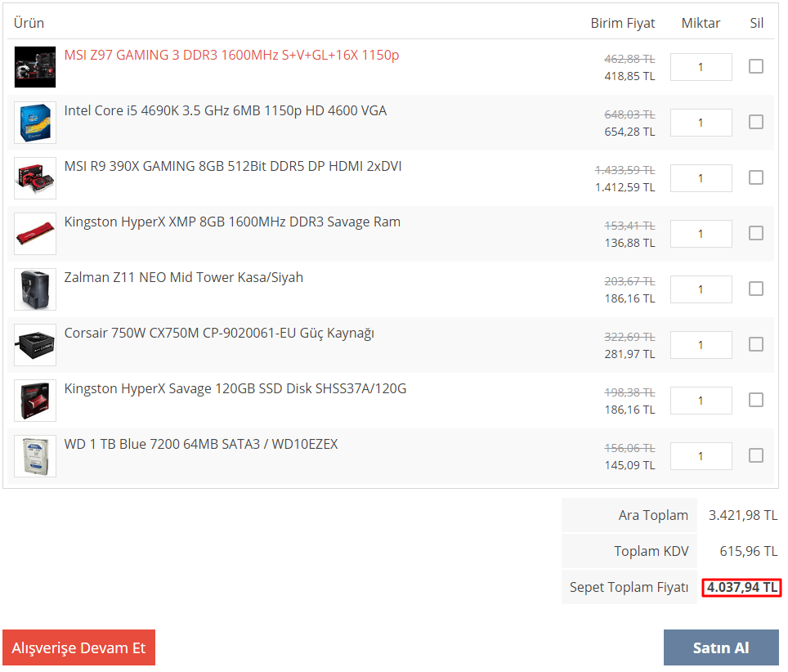788x672 pixels.
Task: Tick delete checkbox for Corsair 750W CX750M
Action: [x=756, y=344]
